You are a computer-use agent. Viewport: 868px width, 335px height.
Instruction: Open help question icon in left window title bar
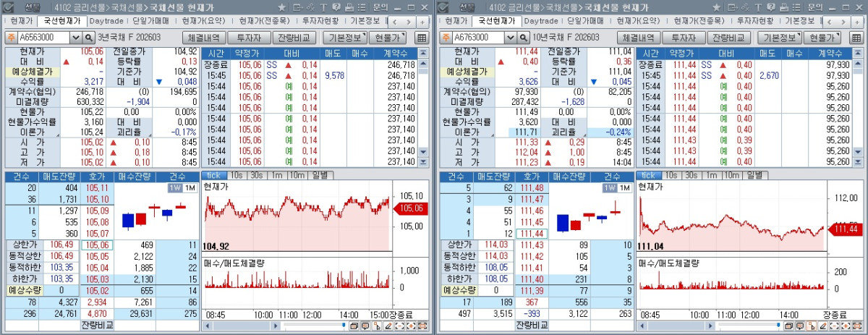click(x=336, y=7)
